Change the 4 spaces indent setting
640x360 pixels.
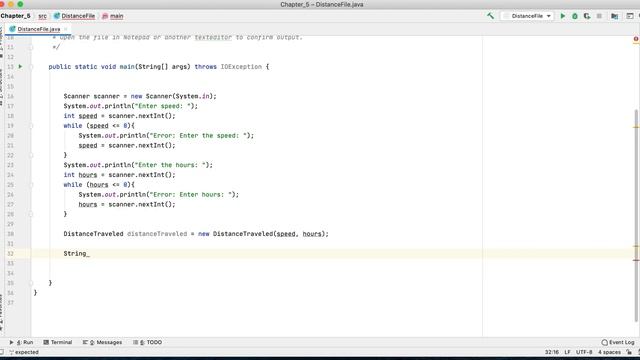tap(609, 352)
